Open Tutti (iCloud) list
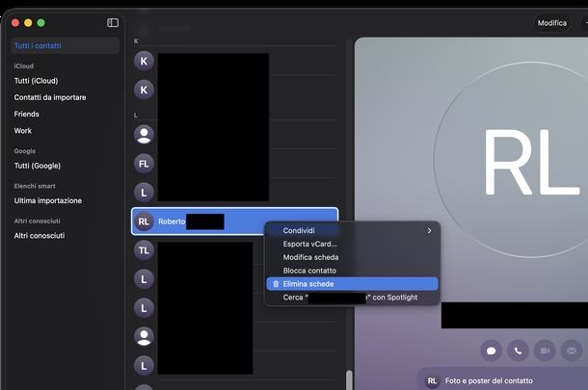588x390 pixels. 36,81
